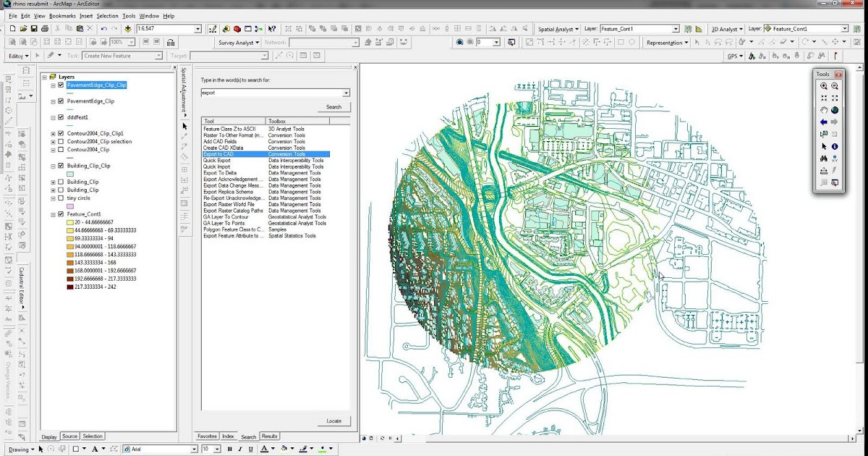Expand the Contour2004_Clip_Clip1 layer node
The width and height of the screenshot is (868, 456).
coord(53,134)
